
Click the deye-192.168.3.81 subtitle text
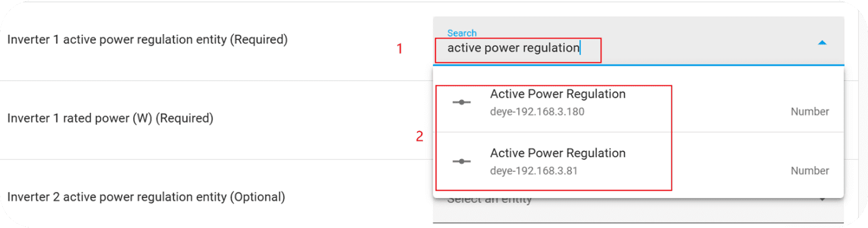click(x=534, y=171)
